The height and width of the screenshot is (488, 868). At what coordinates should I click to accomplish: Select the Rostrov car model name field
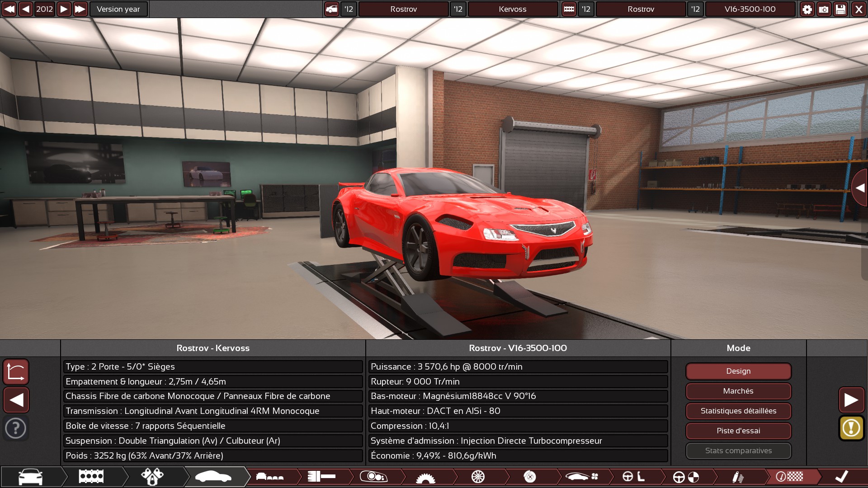pyautogui.click(x=404, y=9)
